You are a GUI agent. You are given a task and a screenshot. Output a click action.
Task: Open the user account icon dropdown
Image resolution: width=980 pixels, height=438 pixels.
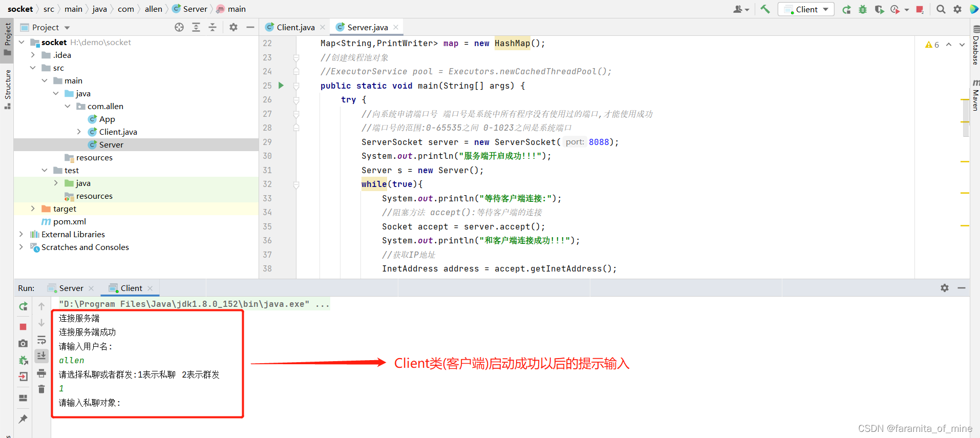coord(741,9)
